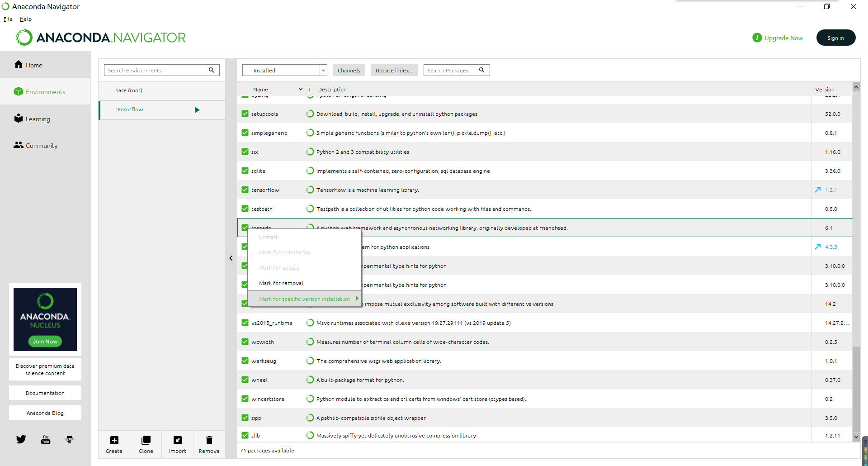
Task: Toggle the setuptools package checkbox
Action: pos(245,114)
